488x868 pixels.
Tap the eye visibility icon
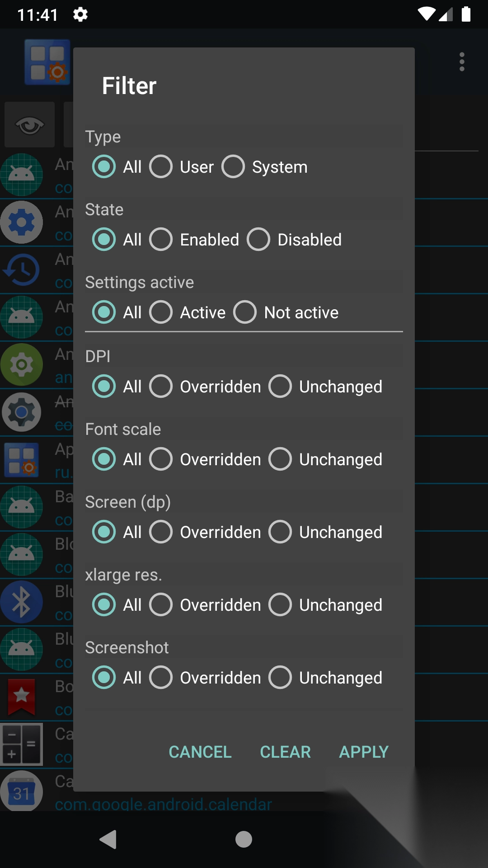click(30, 125)
